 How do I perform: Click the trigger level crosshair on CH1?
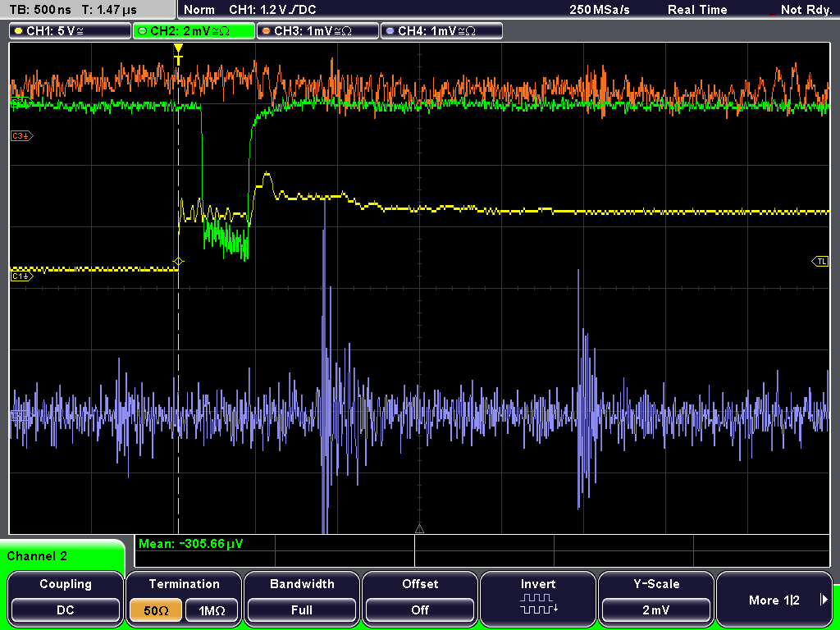click(178, 262)
